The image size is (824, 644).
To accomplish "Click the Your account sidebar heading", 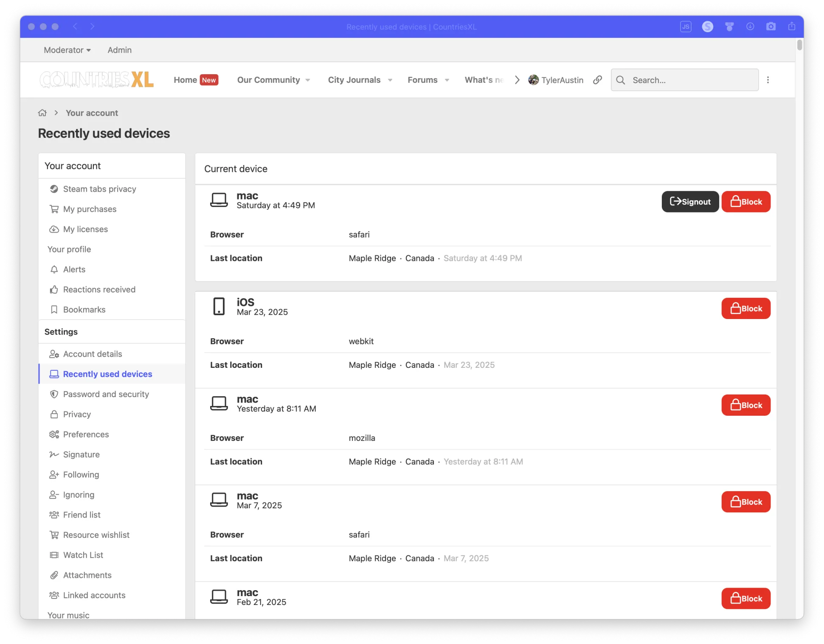I will [73, 166].
